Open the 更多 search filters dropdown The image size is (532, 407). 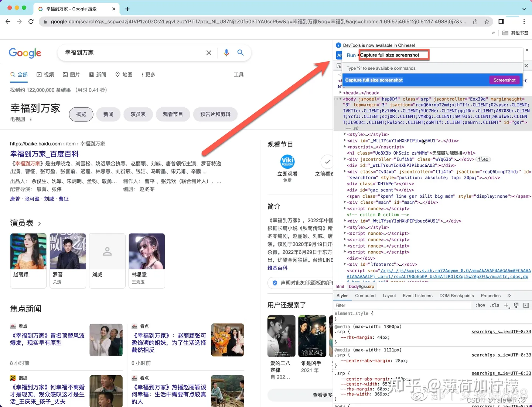(148, 75)
